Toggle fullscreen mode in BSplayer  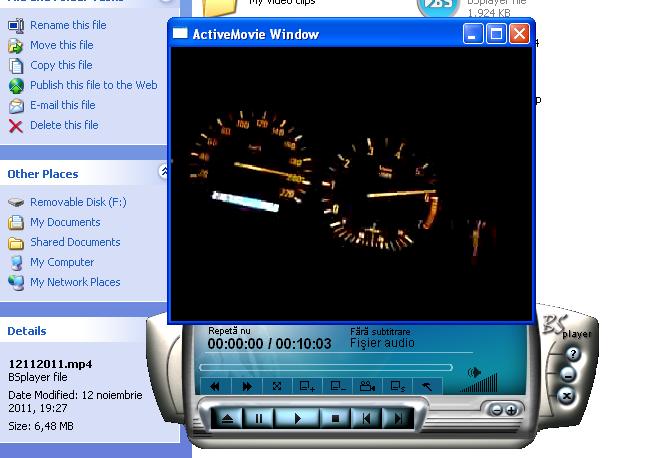coord(277,386)
